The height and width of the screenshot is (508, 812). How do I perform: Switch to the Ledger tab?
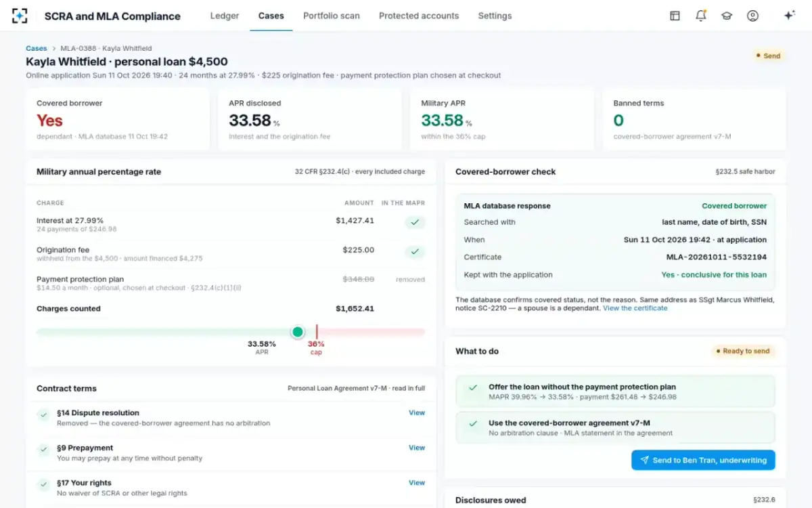[x=225, y=16]
